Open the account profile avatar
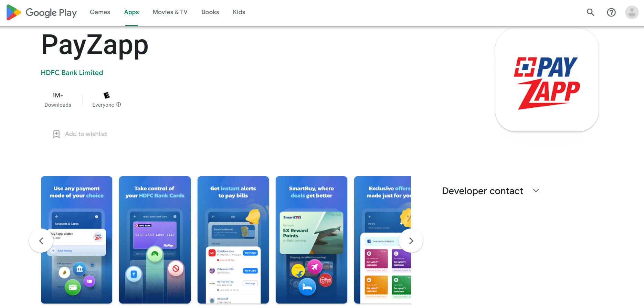 tap(632, 12)
